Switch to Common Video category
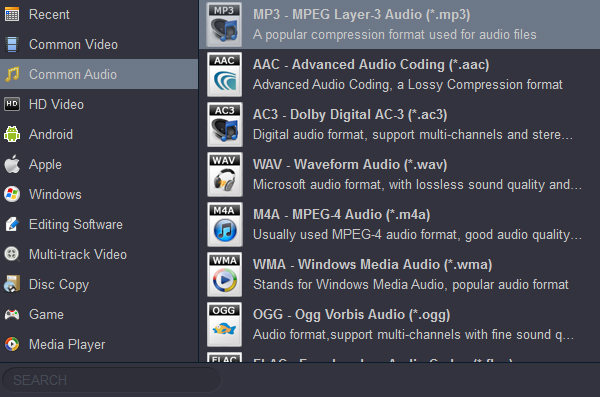600x397 pixels. 73,44
